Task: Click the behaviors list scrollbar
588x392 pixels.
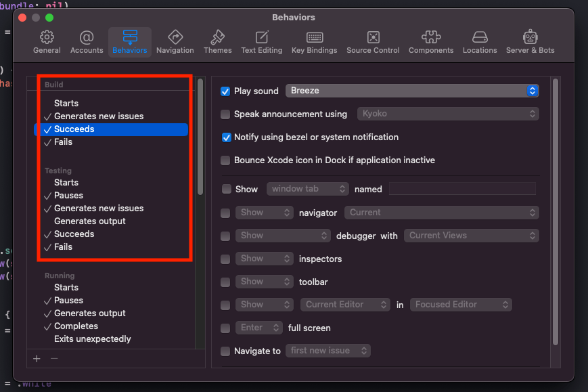Action: [x=200, y=137]
